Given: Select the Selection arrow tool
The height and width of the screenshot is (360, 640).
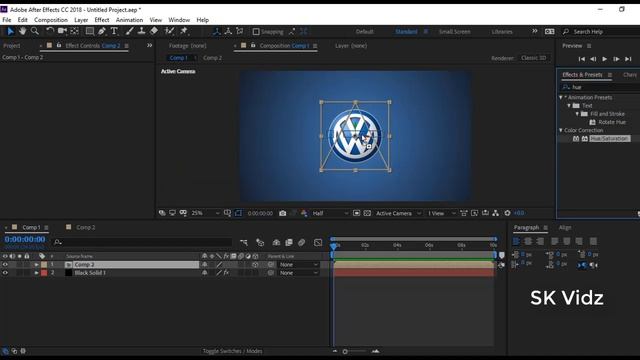Looking at the screenshot, I should [x=10, y=31].
